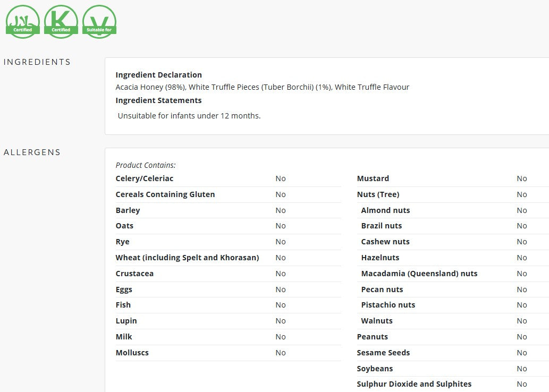Click the Nuts (Tree) allergen label

(378, 194)
